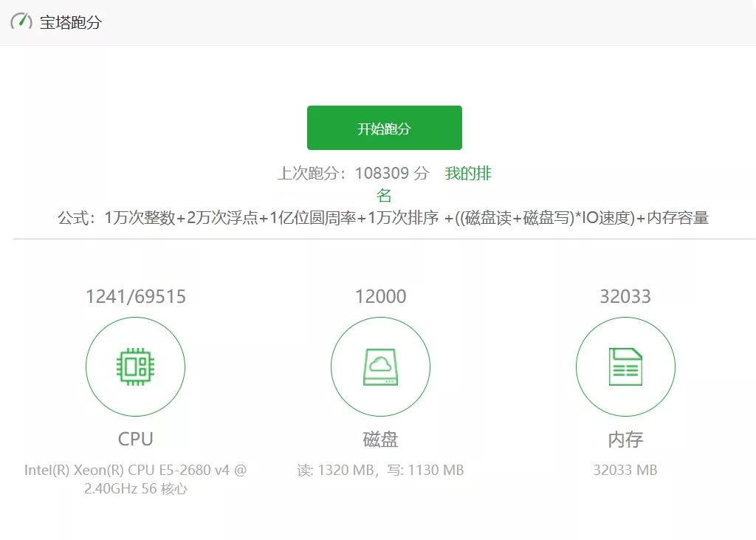The image size is (756, 540).
Task: Click the 磁盘 label under disk icon
Action: pos(380,440)
